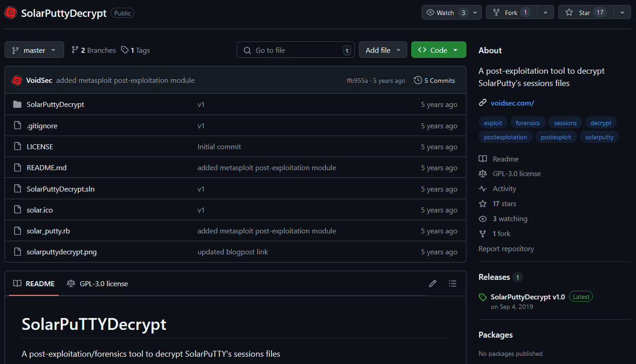Viewport: 636px width, 364px height.
Task: Open the Watch options dropdown arrow
Action: point(476,13)
